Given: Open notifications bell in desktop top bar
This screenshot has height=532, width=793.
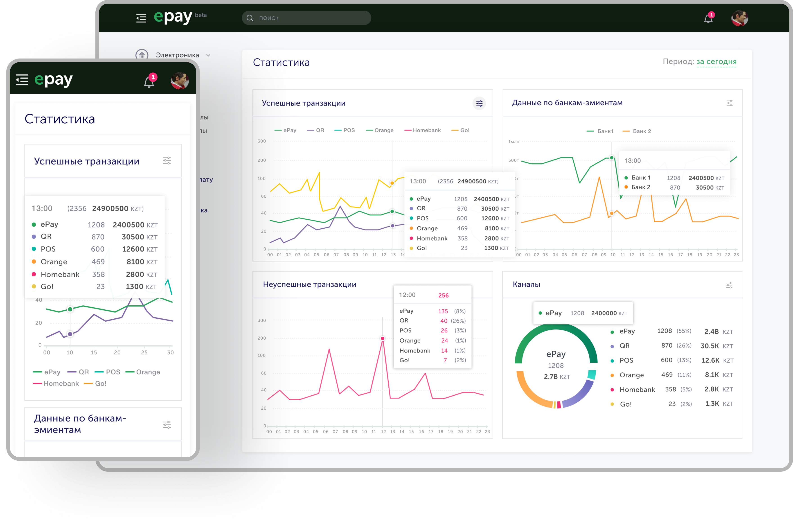Looking at the screenshot, I should [709, 18].
